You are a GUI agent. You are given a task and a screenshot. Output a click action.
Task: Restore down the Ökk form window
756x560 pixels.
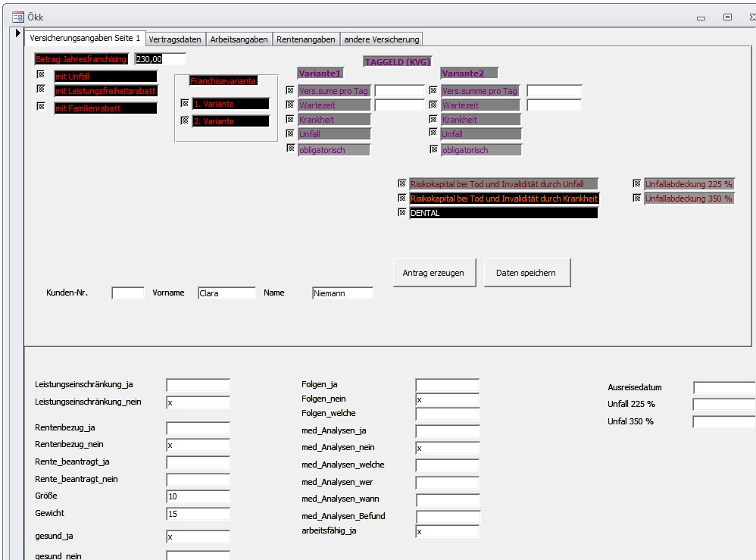pyautogui.click(x=726, y=17)
